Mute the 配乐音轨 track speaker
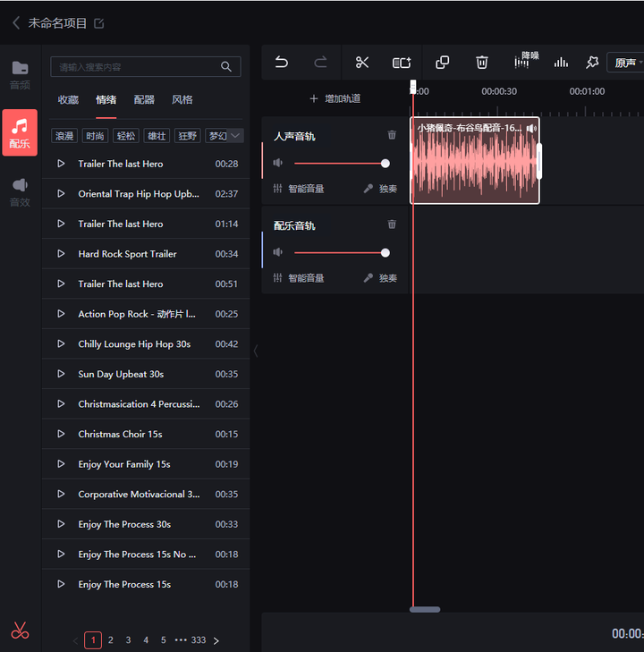The image size is (644, 652). 277,252
